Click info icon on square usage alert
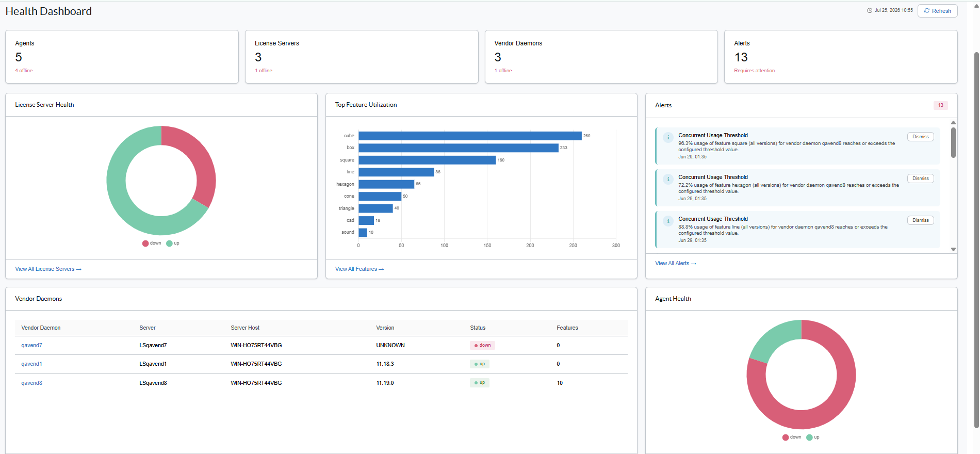980x454 pixels. [668, 137]
